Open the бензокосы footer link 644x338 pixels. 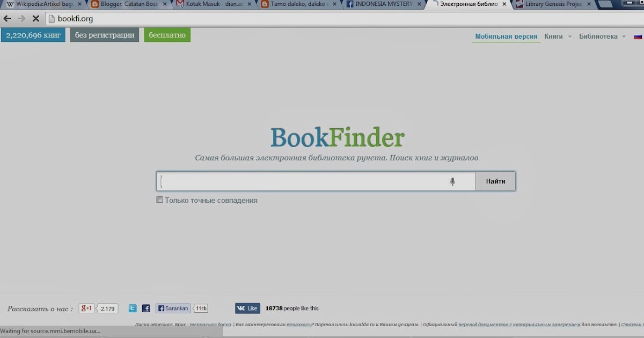(299, 325)
